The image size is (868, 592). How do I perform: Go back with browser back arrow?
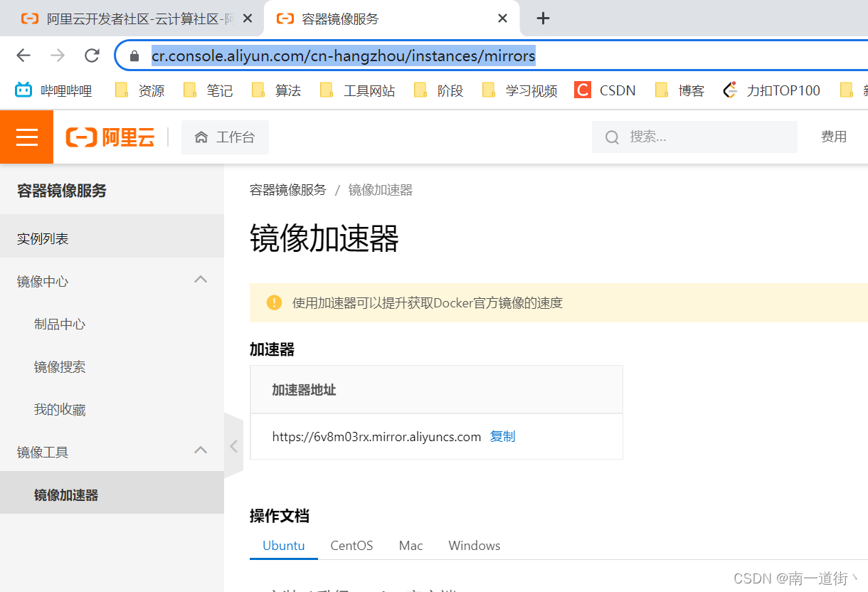(x=23, y=55)
